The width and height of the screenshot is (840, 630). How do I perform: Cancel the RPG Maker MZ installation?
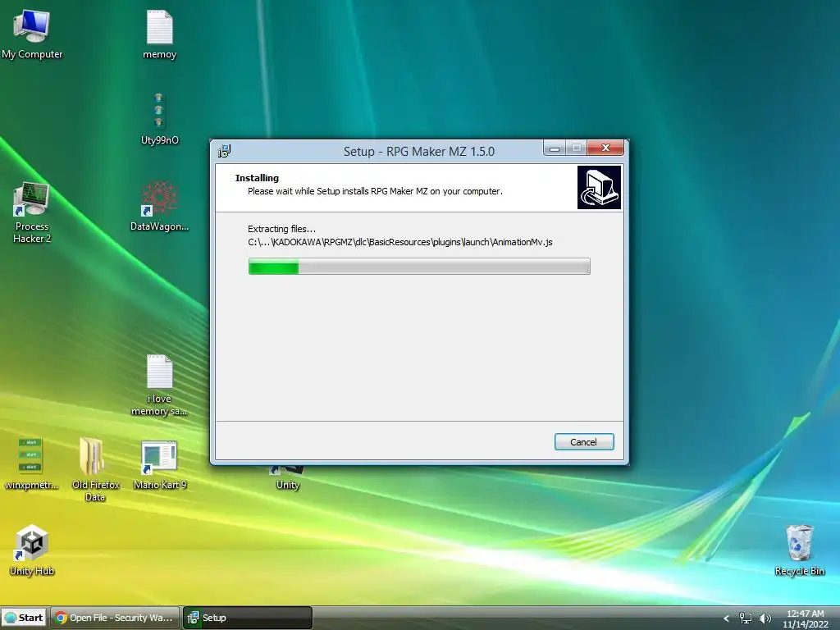click(584, 442)
